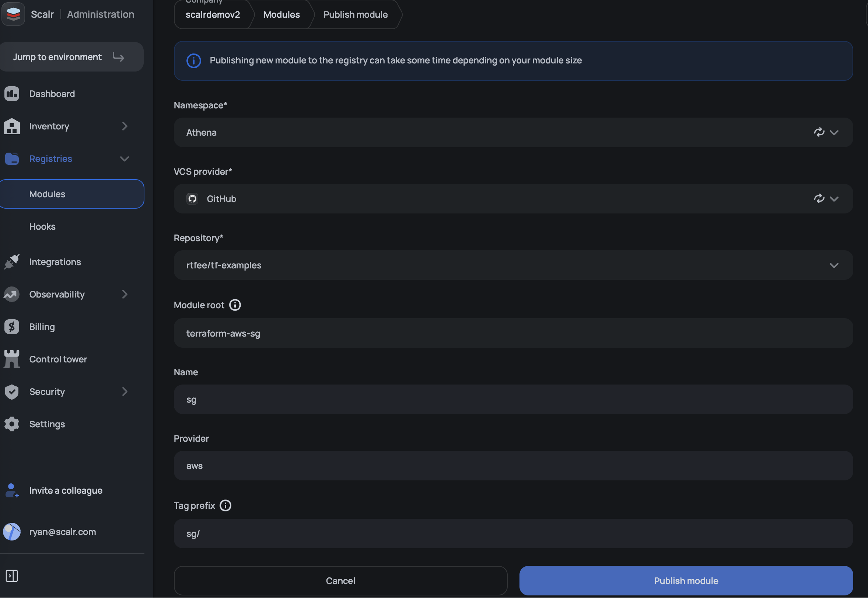Viewport: 868px width, 598px height.
Task: Refresh the VCS provider list
Action: coord(819,199)
